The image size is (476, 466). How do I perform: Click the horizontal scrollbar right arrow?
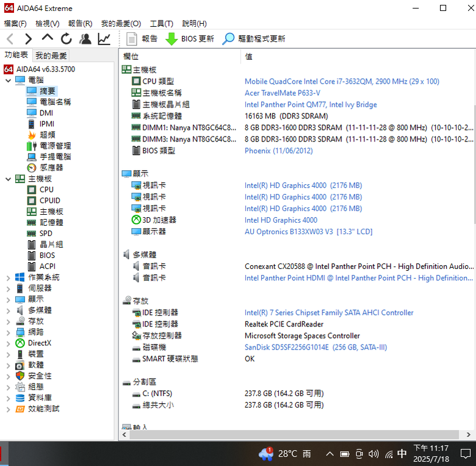tap(468, 434)
